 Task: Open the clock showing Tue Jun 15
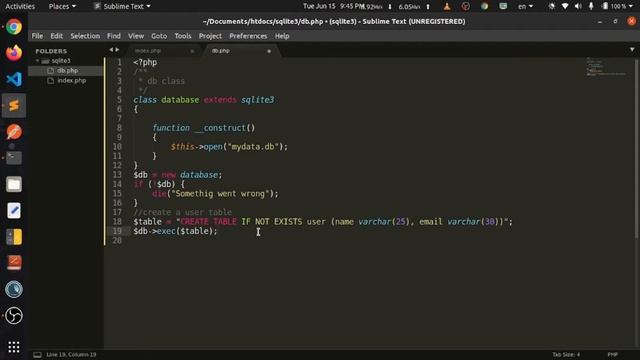(x=333, y=6)
